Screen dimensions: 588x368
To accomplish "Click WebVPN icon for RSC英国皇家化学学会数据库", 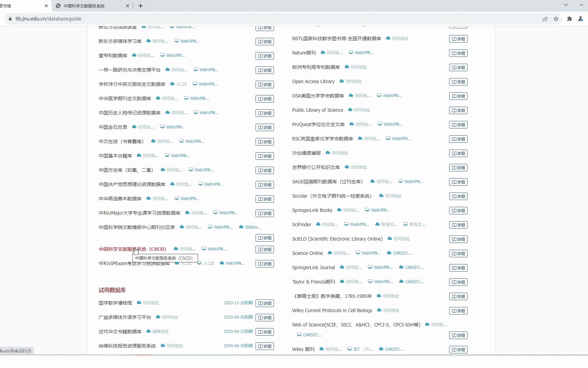I will click(398, 139).
